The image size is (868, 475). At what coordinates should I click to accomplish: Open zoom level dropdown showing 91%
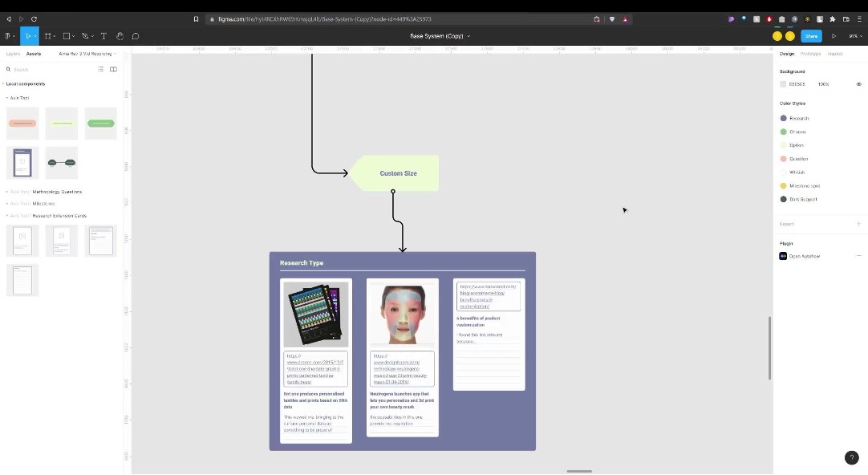click(x=855, y=36)
